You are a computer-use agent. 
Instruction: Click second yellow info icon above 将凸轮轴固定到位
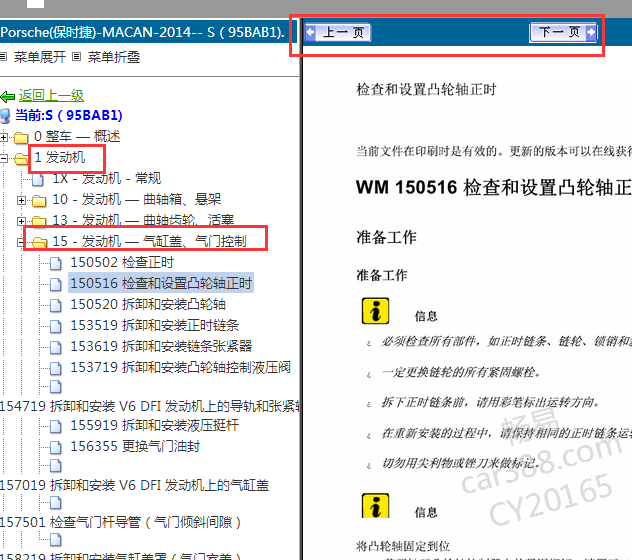[375, 506]
